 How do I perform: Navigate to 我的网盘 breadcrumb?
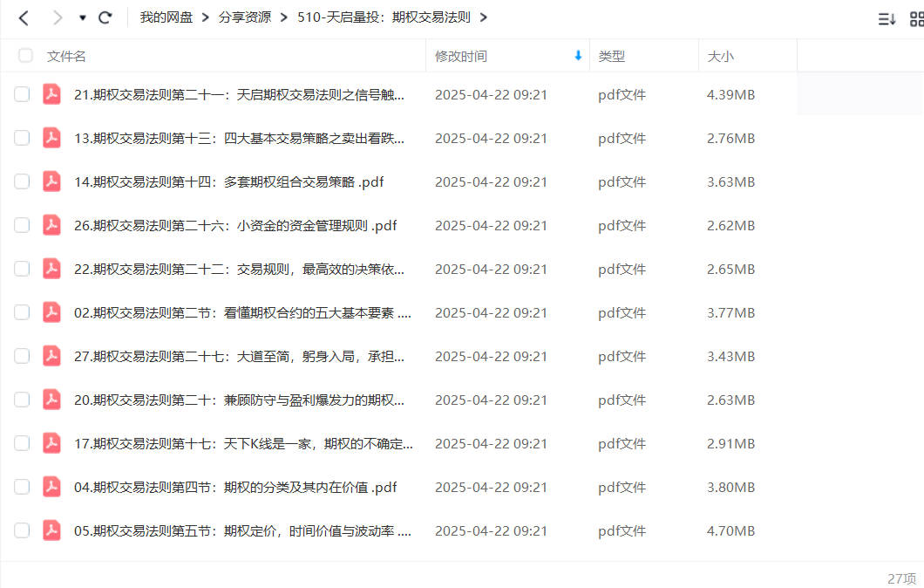click(166, 17)
